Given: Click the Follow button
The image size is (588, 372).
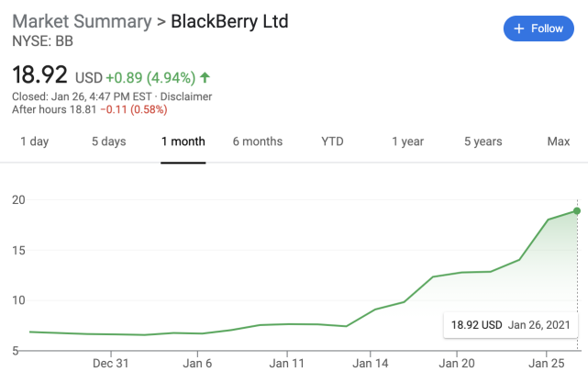Looking at the screenshot, I should pos(538,28).
